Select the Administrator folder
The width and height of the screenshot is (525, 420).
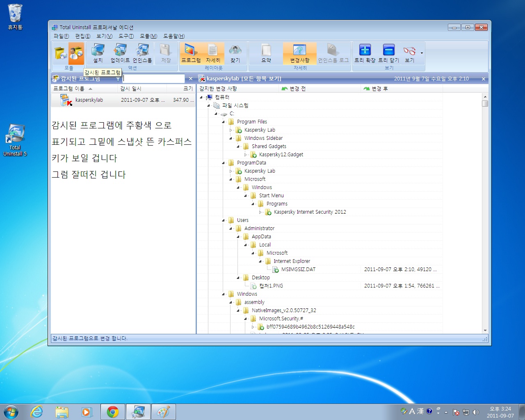pyautogui.click(x=259, y=228)
